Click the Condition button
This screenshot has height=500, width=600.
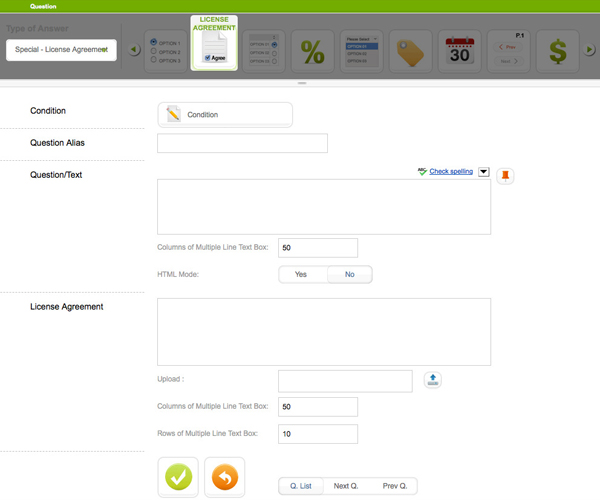coord(225,114)
